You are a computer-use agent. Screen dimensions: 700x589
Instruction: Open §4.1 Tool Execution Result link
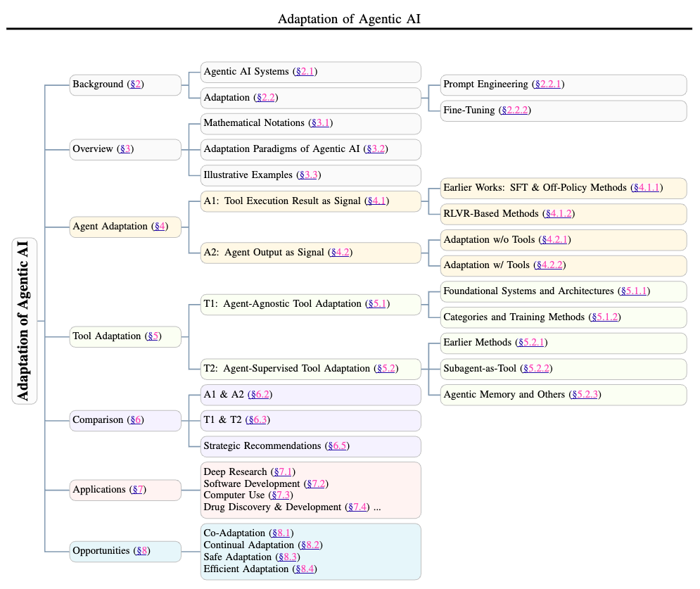click(376, 201)
